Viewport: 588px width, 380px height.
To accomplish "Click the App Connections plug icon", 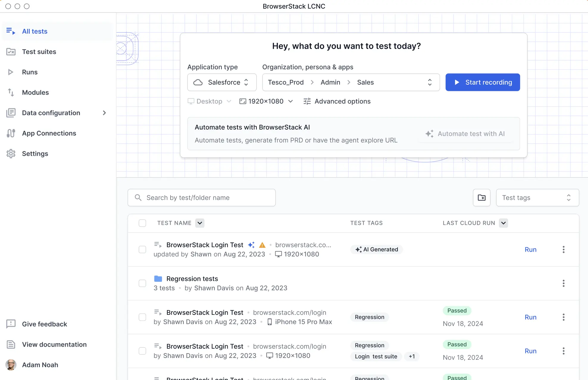I will (11, 133).
